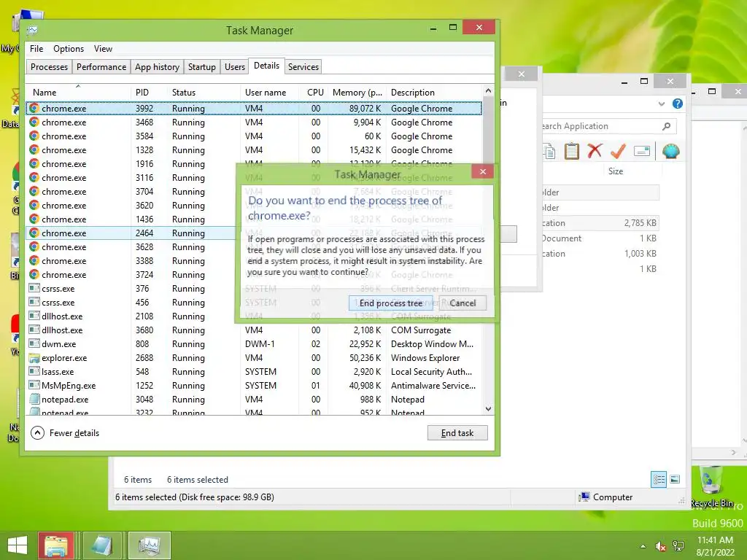Show hidden tray icons arrow
The width and height of the screenshot is (747, 560).
(x=643, y=546)
